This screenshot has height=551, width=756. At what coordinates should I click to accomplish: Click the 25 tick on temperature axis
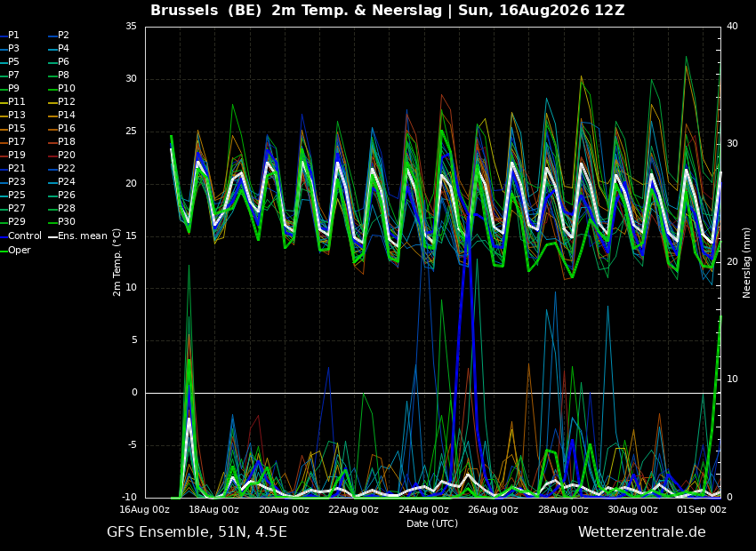click(131, 131)
